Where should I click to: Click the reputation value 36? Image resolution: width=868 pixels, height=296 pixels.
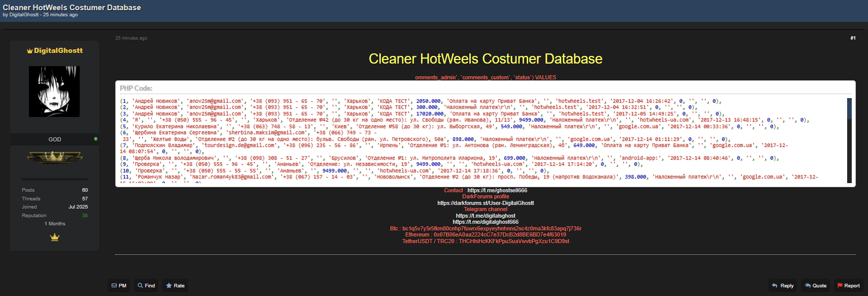click(x=85, y=216)
